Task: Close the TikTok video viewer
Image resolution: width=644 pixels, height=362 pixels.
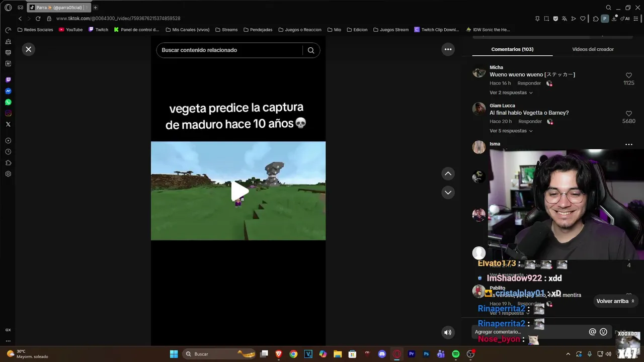Action: (x=28, y=49)
